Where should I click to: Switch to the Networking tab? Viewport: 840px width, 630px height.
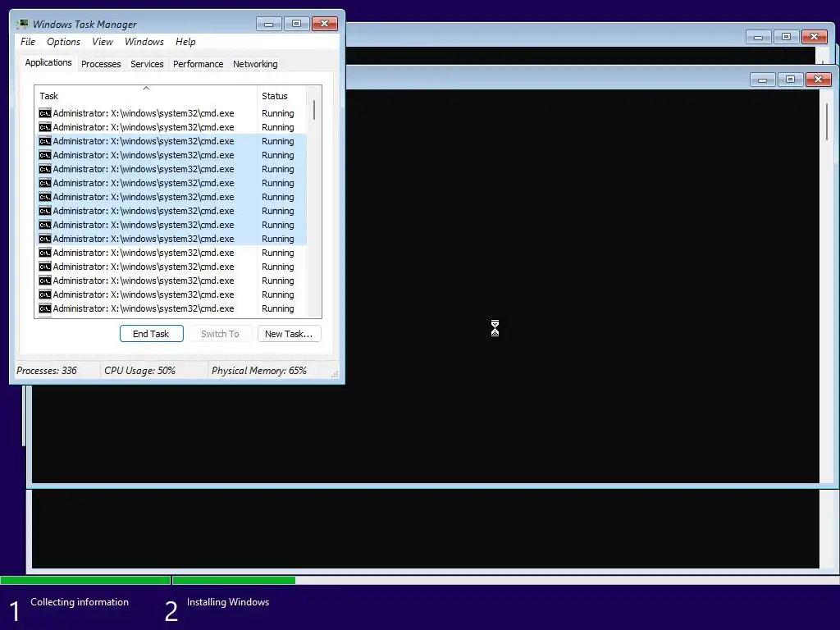pos(255,64)
